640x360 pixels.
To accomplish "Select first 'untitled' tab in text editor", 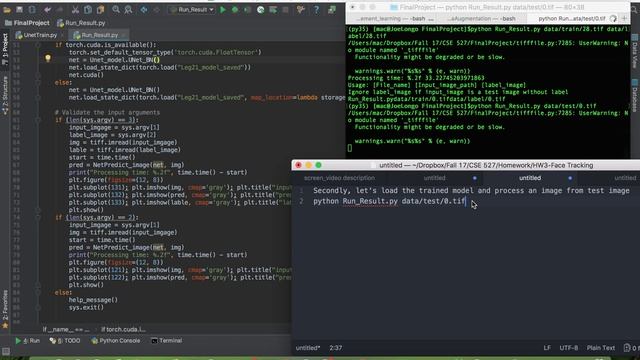I will click(435, 178).
